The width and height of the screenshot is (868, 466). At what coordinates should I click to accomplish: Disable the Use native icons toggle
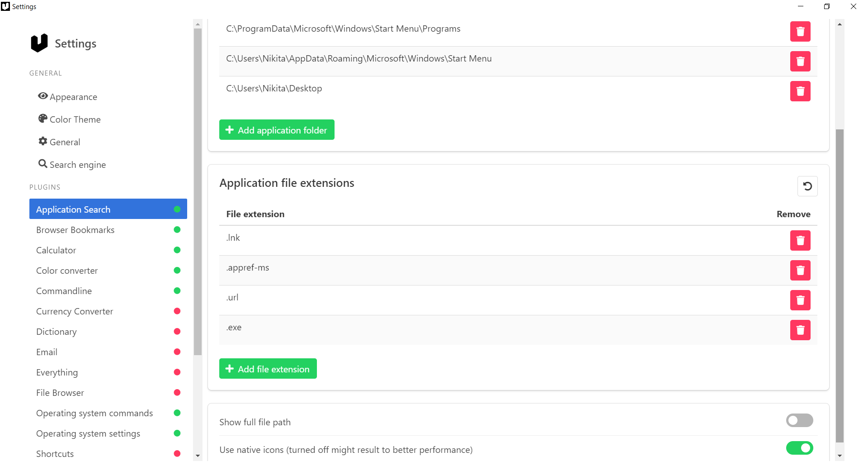pyautogui.click(x=799, y=448)
